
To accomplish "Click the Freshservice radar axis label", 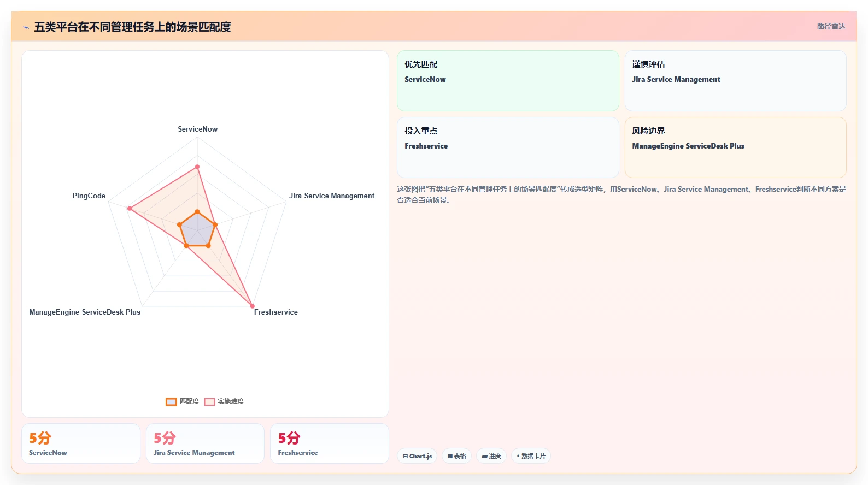I will [275, 312].
